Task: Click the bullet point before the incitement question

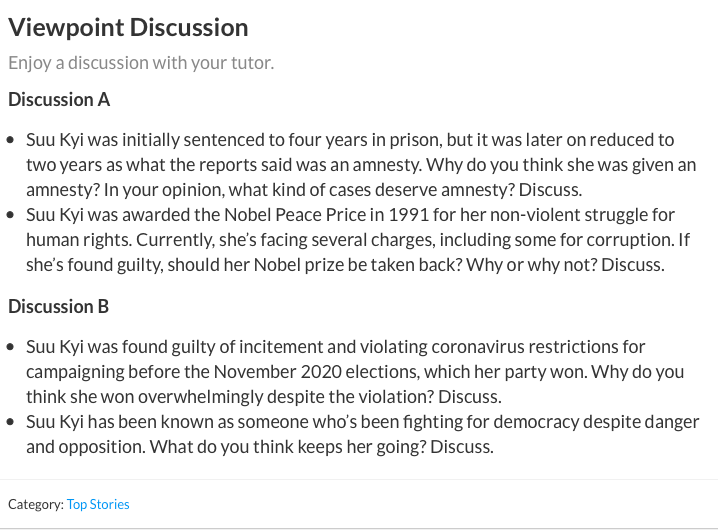Action: pos(11,347)
